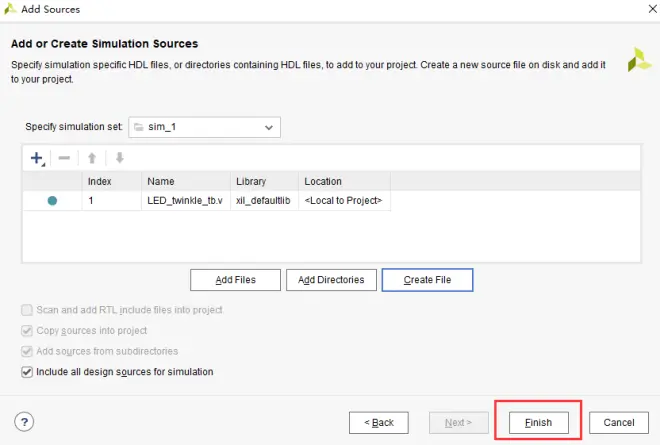The image size is (660, 445).
Task: Open the sim_1 simulation set dropdown
Action: (x=205, y=127)
